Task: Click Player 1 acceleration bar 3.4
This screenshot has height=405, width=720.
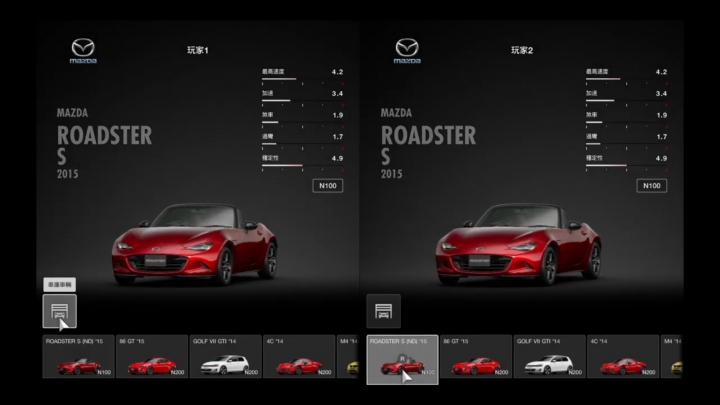Action: tap(303, 101)
